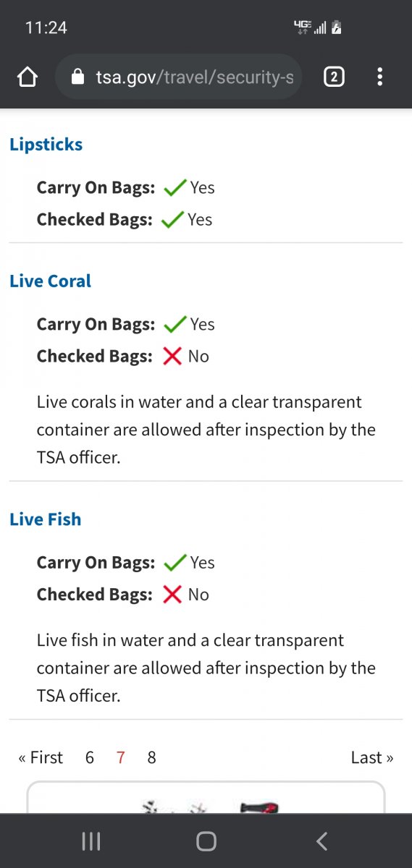
Task: Tap the red X beside Live Fish Checked Bags
Action: [172, 595]
